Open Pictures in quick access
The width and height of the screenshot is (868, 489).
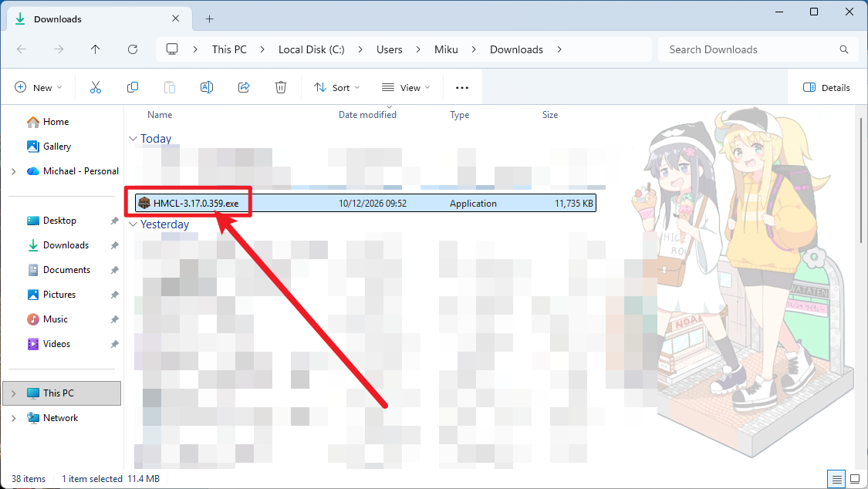59,295
